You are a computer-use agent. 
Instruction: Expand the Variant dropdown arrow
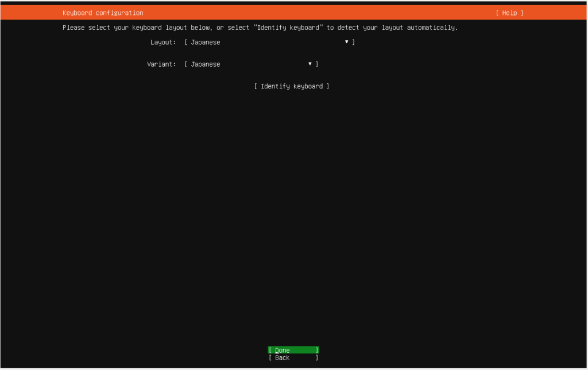click(310, 64)
